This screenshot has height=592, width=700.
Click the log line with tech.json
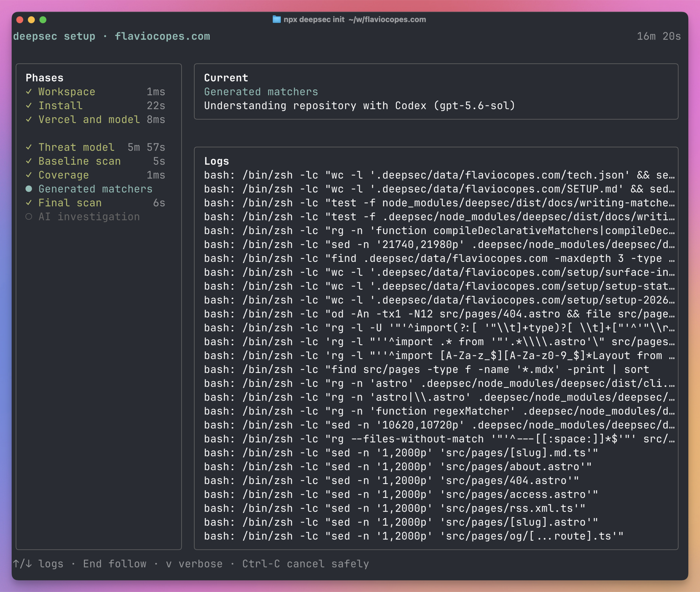point(439,175)
